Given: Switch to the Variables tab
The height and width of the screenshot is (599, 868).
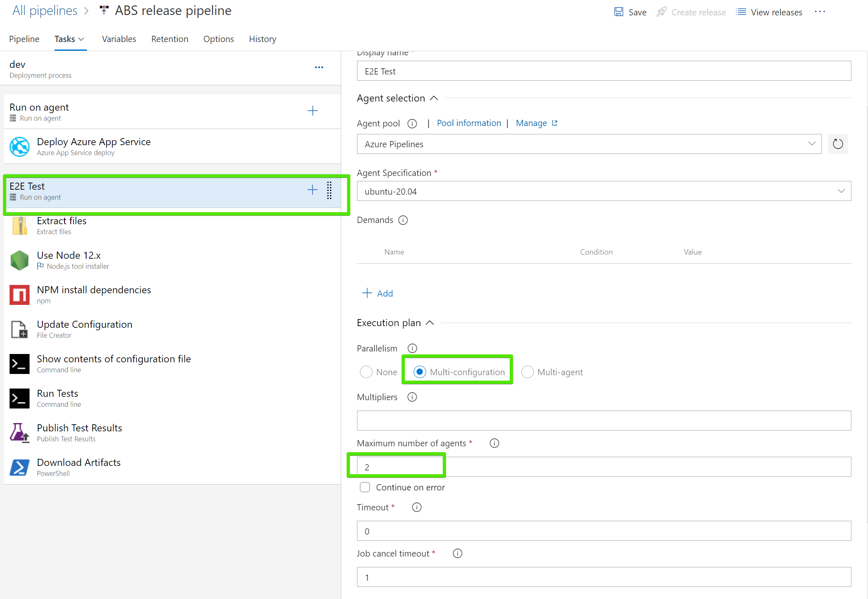Looking at the screenshot, I should pyautogui.click(x=119, y=39).
